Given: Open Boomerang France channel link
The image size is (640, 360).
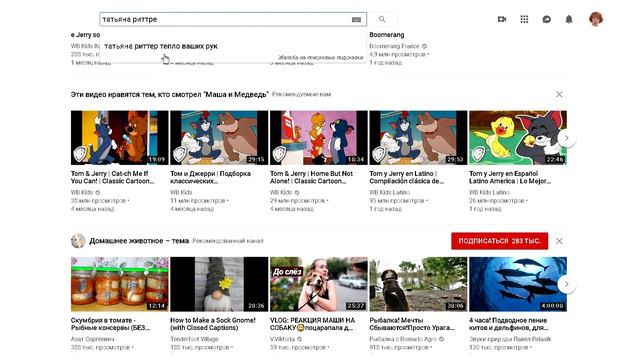Looking at the screenshot, I should pos(394,46).
